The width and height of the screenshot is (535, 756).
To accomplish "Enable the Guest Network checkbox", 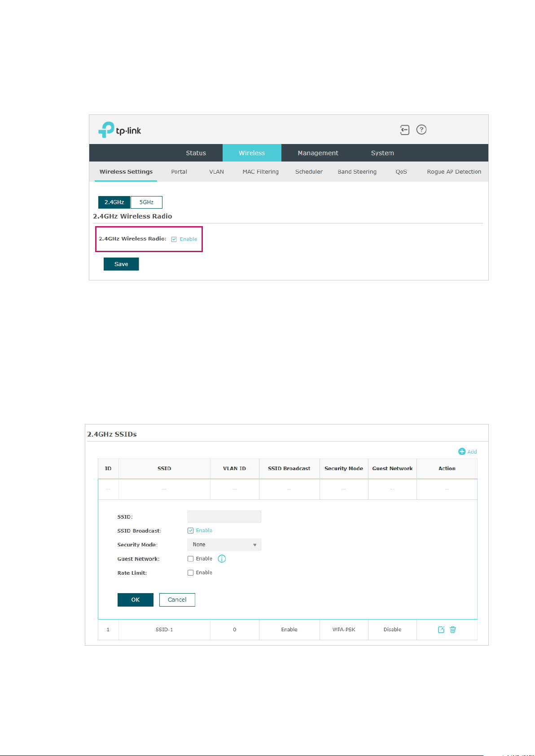I will [190, 559].
